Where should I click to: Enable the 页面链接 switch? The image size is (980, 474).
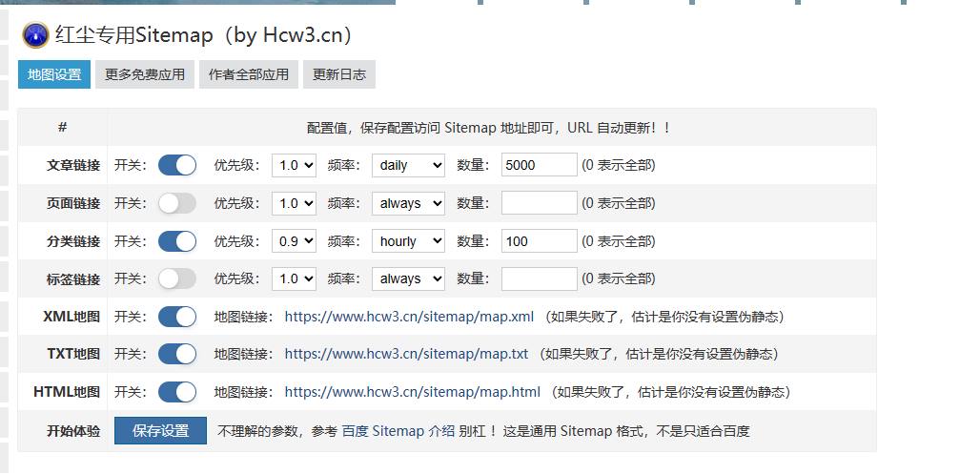click(x=177, y=203)
